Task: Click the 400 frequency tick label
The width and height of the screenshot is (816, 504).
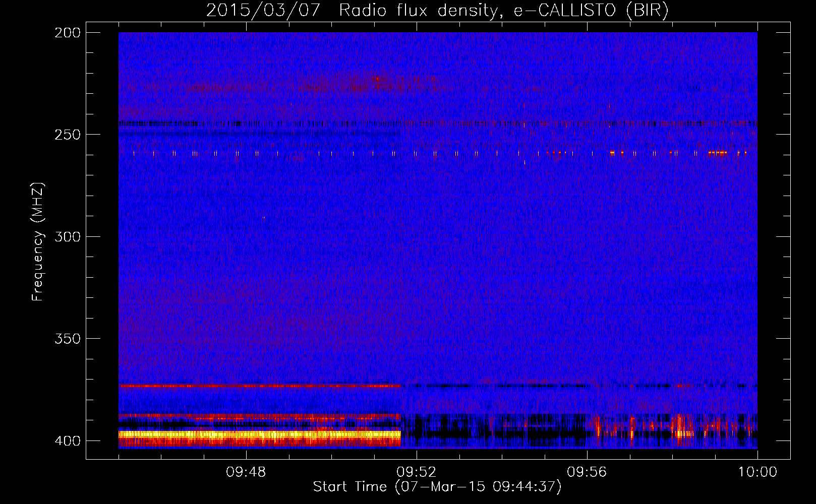Action: coord(68,441)
